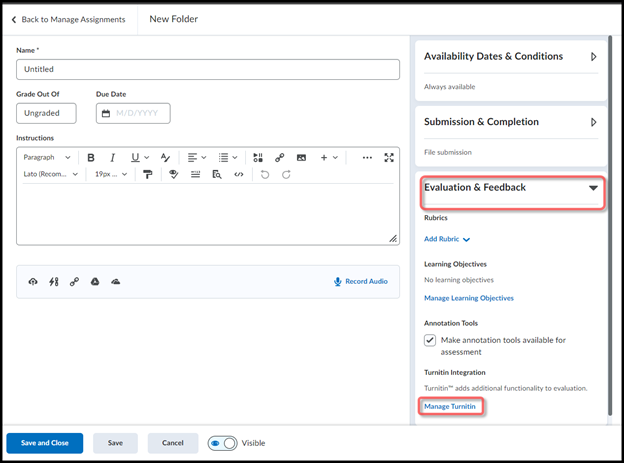Collapse the Evaluation & Feedback section

593,188
